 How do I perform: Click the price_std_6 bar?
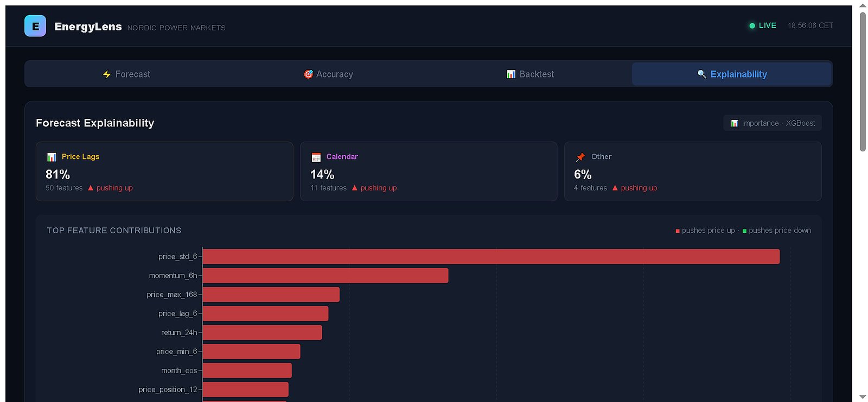tap(491, 257)
